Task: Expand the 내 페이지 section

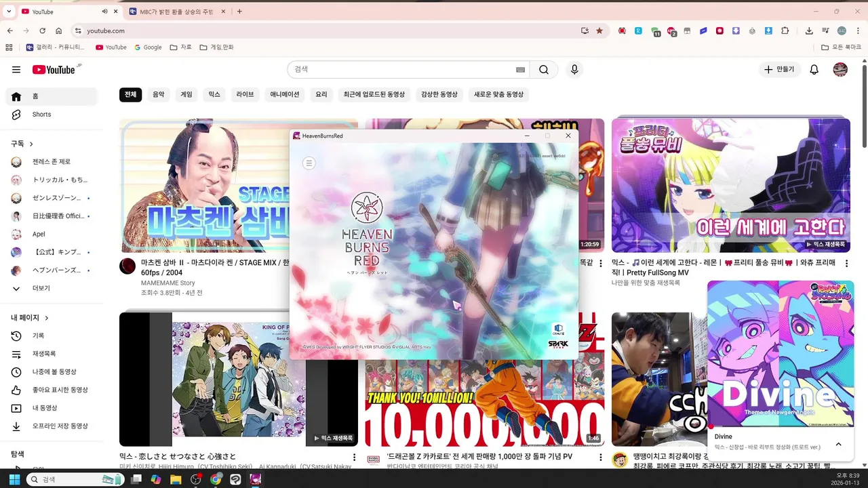Action: pos(30,317)
